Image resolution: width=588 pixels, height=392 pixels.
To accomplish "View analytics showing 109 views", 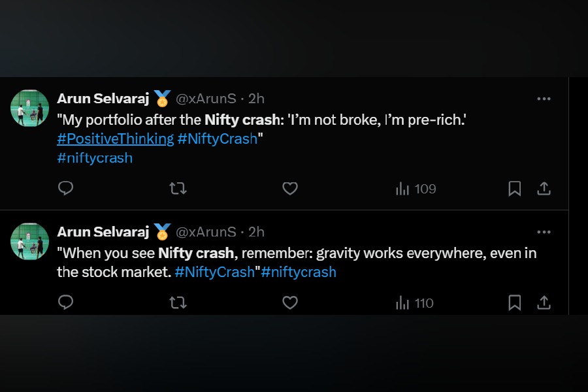I will [x=416, y=189].
